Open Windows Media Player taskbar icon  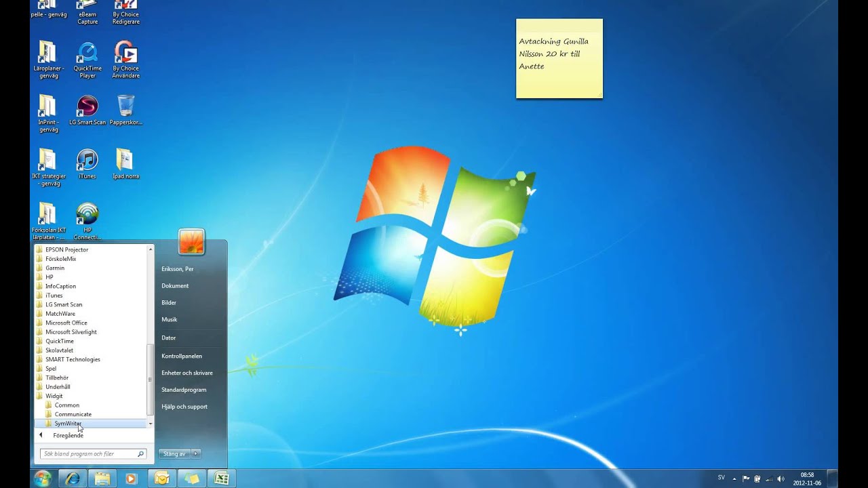click(132, 479)
